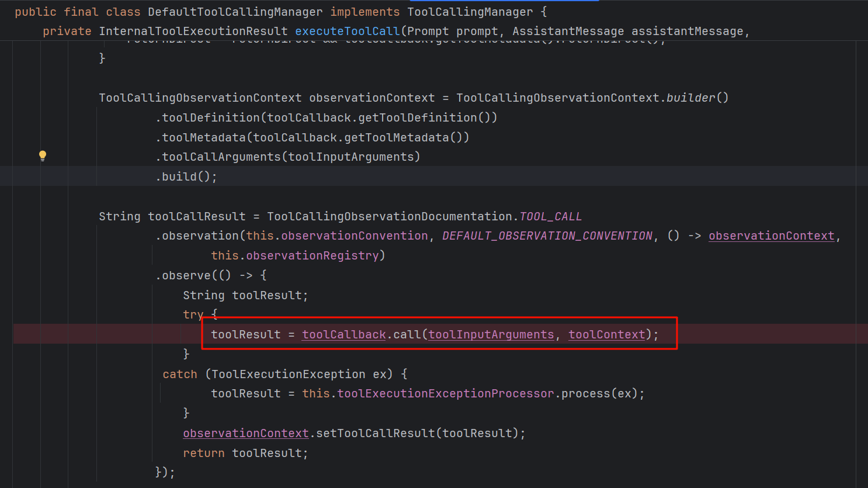Click the Prompt parameter type

point(428,31)
